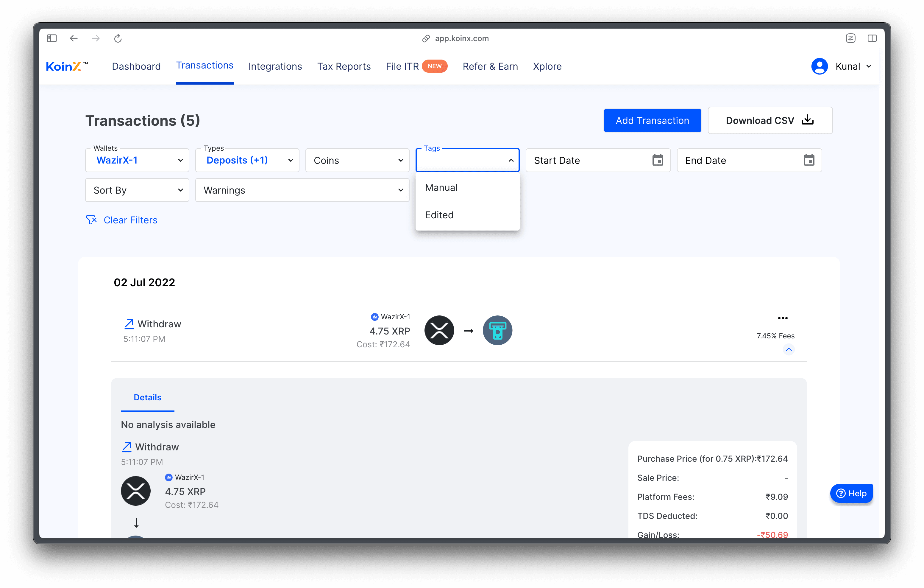
Task: Close the Tags dropdown
Action: (x=467, y=160)
